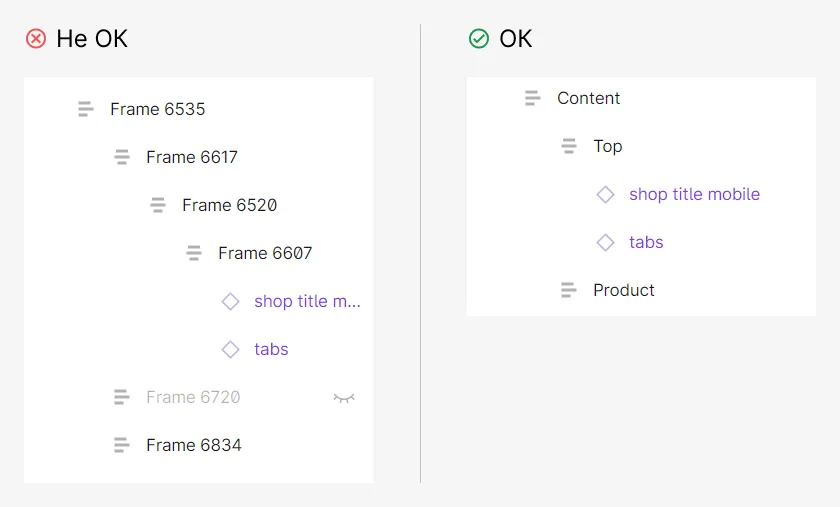Click the frame icon next to Frame 6617
The height and width of the screenshot is (507, 840).
(x=122, y=157)
